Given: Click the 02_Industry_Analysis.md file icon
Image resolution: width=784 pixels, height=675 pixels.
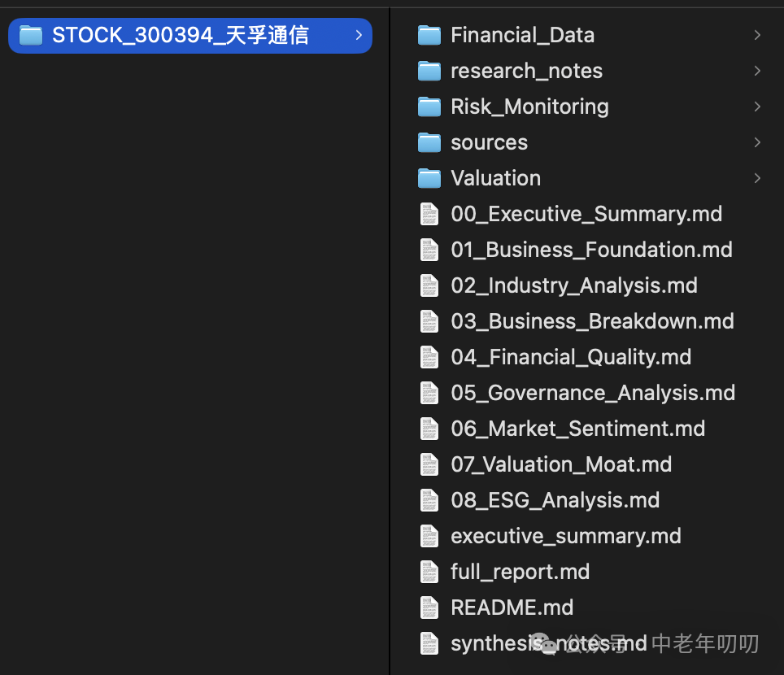Looking at the screenshot, I should point(429,286).
